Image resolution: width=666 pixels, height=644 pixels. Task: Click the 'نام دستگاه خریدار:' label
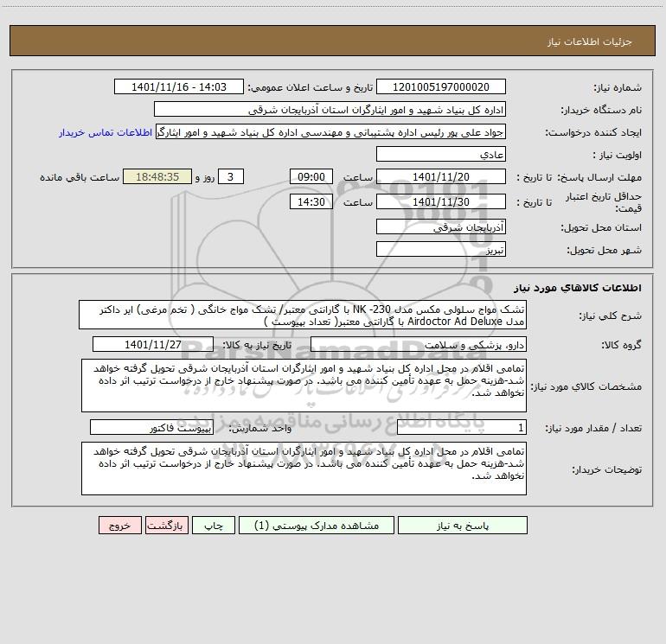pyautogui.click(x=601, y=110)
